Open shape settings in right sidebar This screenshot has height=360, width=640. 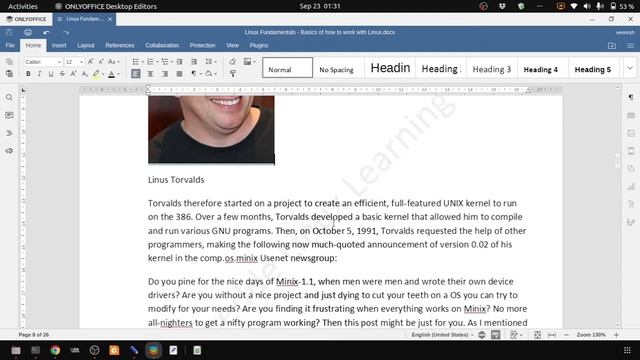pyautogui.click(x=631, y=169)
